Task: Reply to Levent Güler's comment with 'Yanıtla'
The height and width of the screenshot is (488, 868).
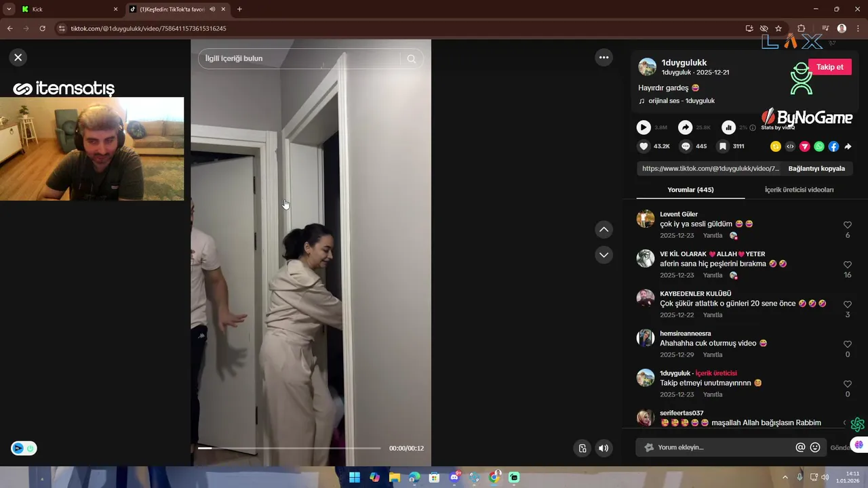Action: [x=713, y=236]
